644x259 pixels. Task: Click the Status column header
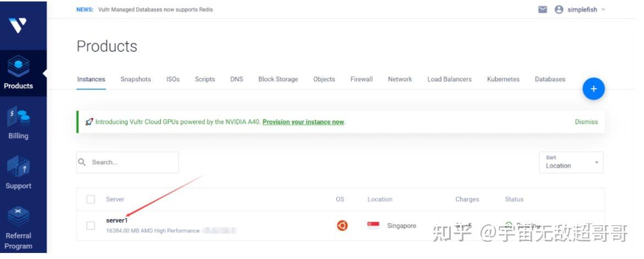tap(514, 199)
